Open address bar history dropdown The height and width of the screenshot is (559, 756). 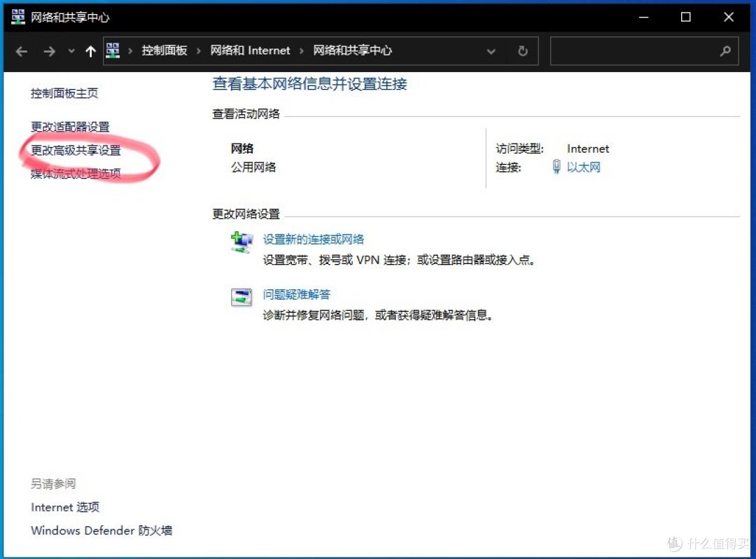pyautogui.click(x=491, y=51)
